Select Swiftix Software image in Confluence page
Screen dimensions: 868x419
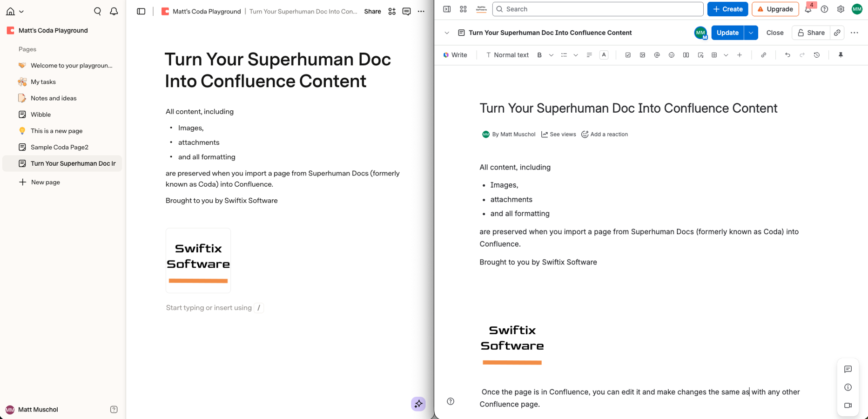click(512, 345)
